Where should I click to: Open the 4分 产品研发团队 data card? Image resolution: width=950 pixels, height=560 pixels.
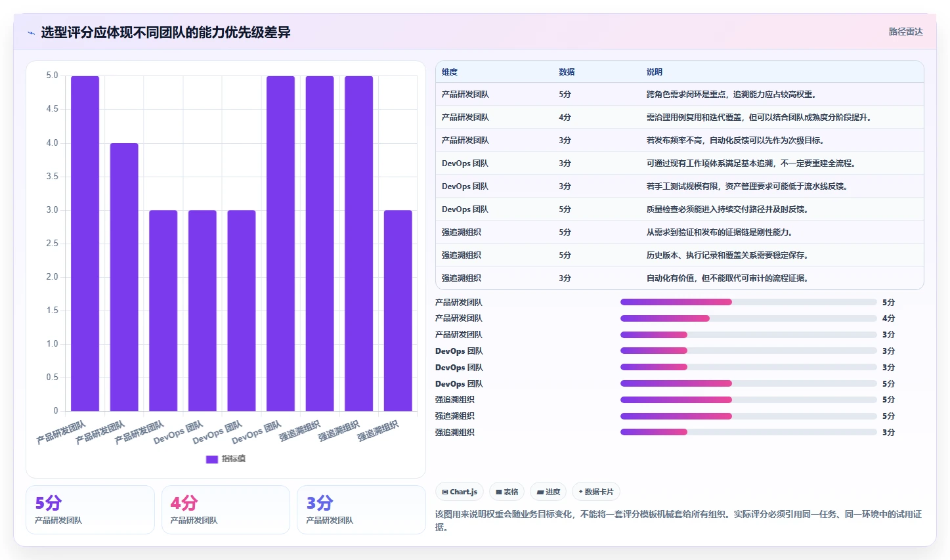(226, 510)
